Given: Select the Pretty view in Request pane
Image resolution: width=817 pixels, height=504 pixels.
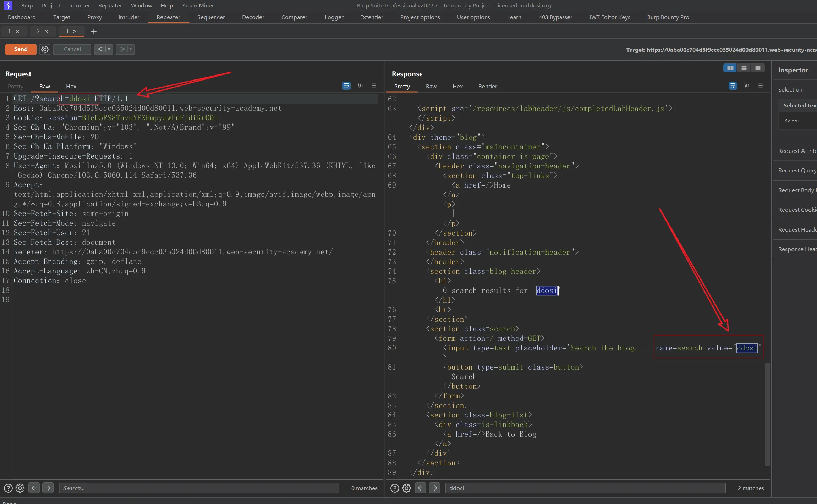Looking at the screenshot, I should point(16,86).
